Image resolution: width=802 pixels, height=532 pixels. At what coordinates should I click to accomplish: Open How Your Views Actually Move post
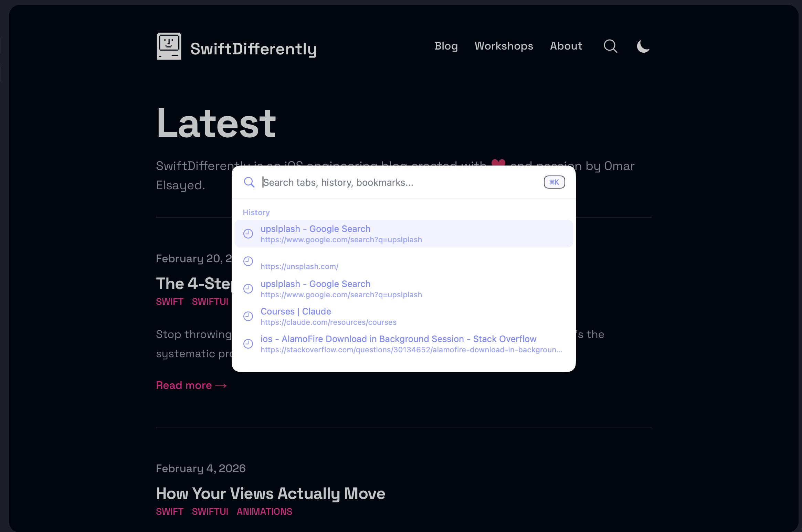coord(271,493)
